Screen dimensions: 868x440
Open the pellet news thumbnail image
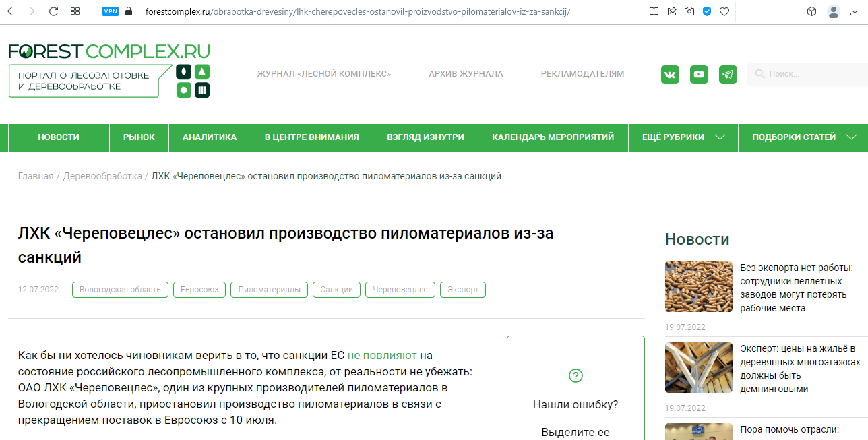pyautogui.click(x=698, y=287)
